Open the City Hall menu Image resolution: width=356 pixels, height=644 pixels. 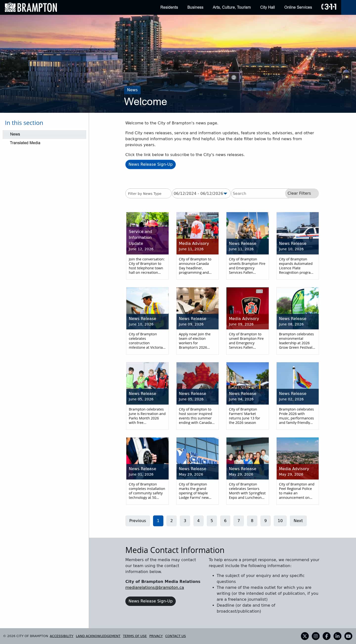[x=267, y=7]
